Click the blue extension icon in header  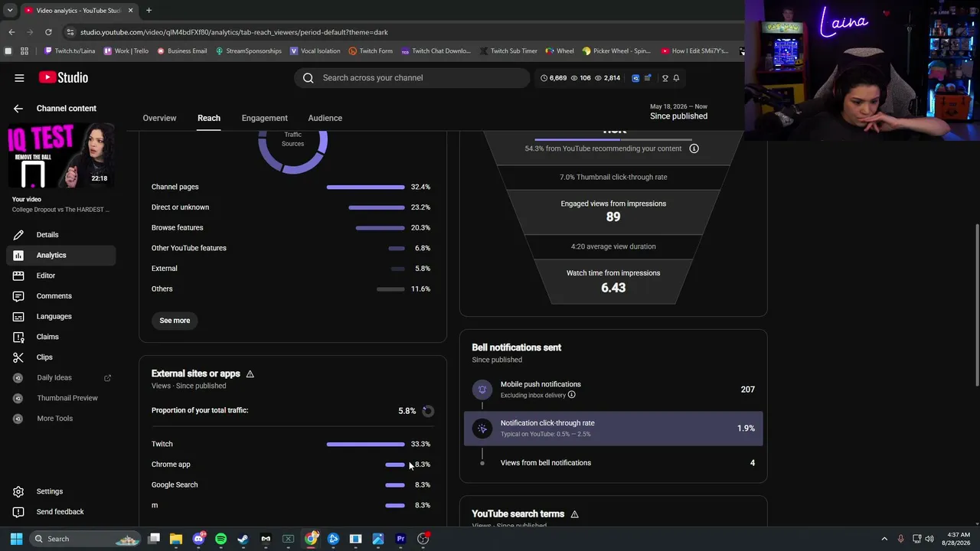tap(635, 78)
